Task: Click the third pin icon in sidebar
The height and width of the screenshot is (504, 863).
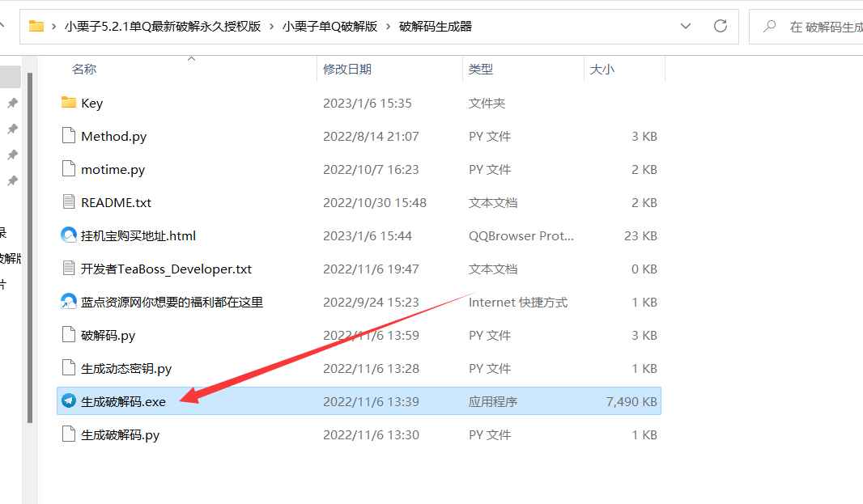Action: [x=12, y=155]
